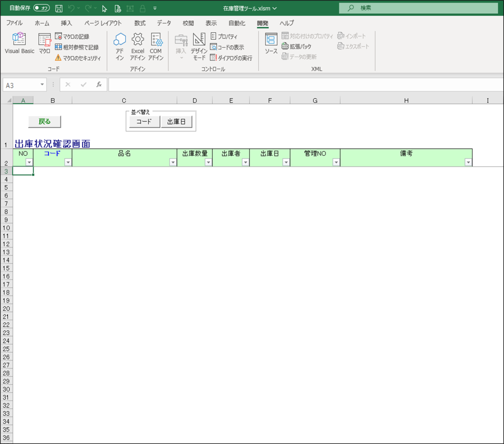Open the 管理NO filter dropdown
The image size is (504, 444).
(x=336, y=163)
